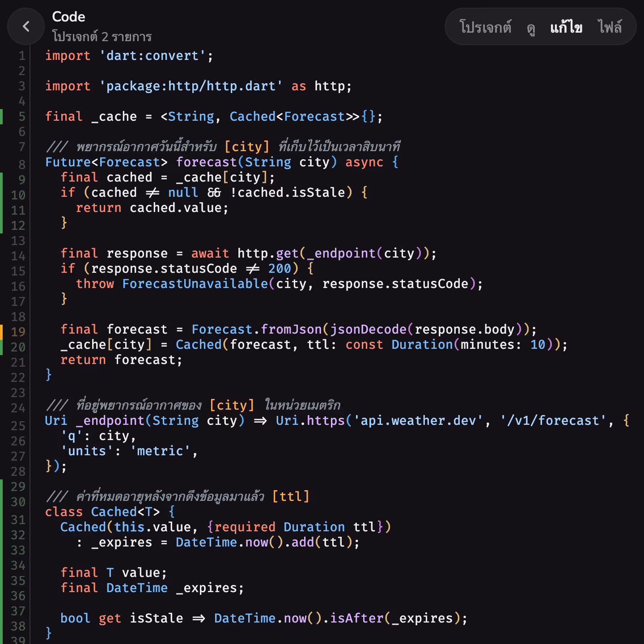The width and height of the screenshot is (644, 644).
Task: Click the 'package:http/http.dart' string
Action: [191, 86]
